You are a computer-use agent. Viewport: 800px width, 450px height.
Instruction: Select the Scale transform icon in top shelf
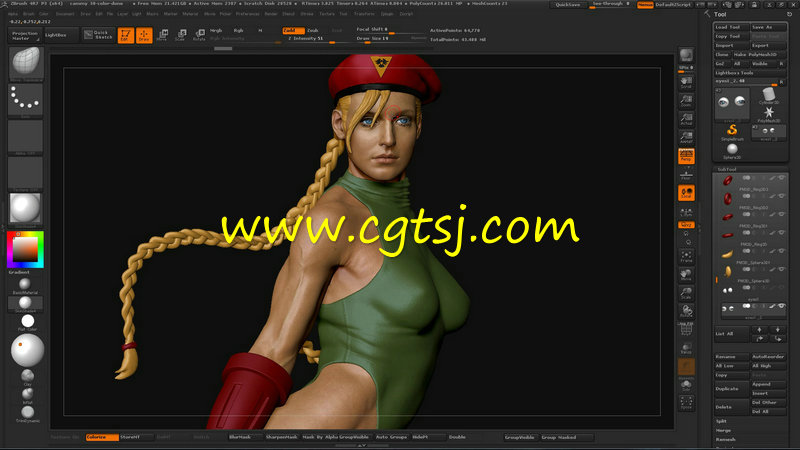181,35
